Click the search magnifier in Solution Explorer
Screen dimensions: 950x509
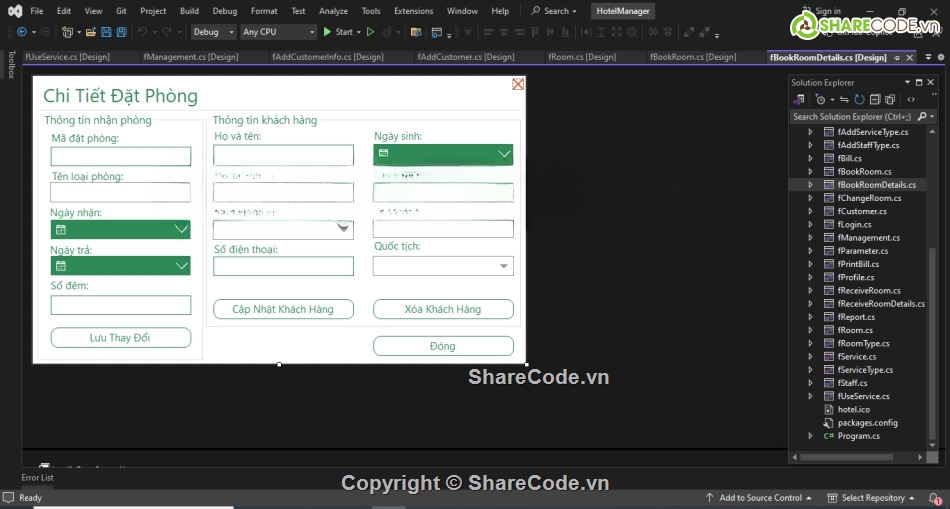[x=922, y=116]
